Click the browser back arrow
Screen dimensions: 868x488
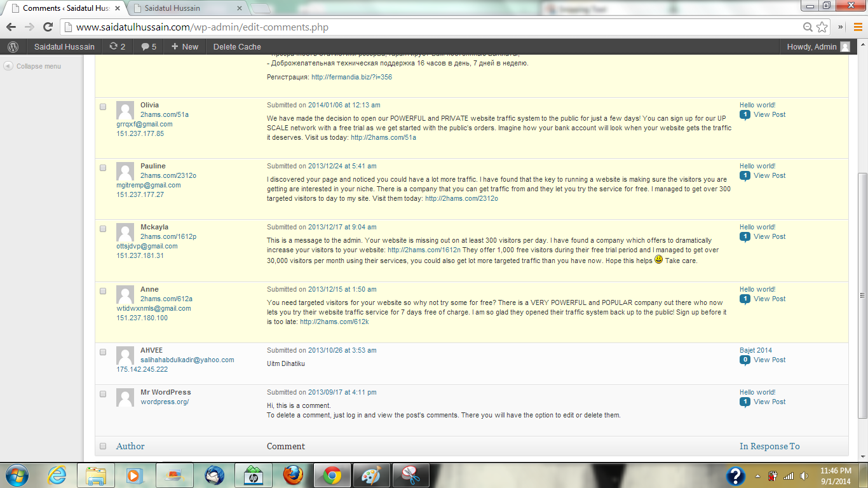[11, 27]
